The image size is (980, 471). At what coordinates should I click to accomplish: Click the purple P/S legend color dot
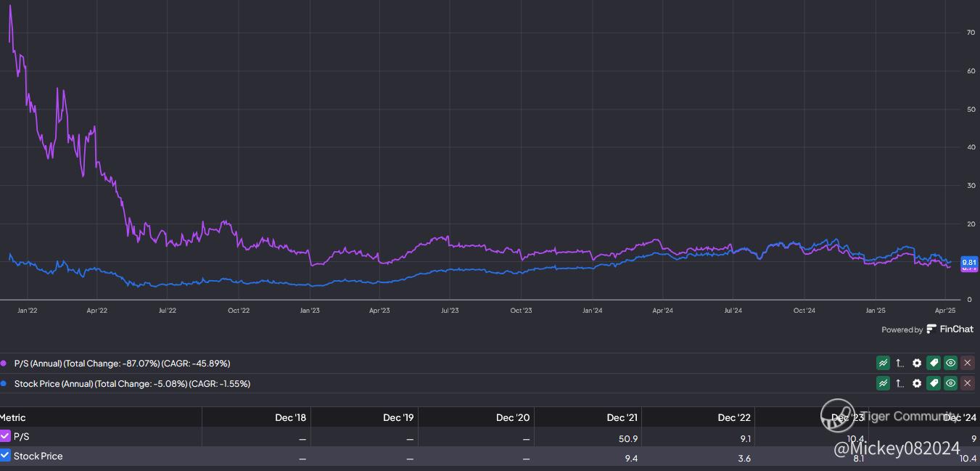point(5,363)
